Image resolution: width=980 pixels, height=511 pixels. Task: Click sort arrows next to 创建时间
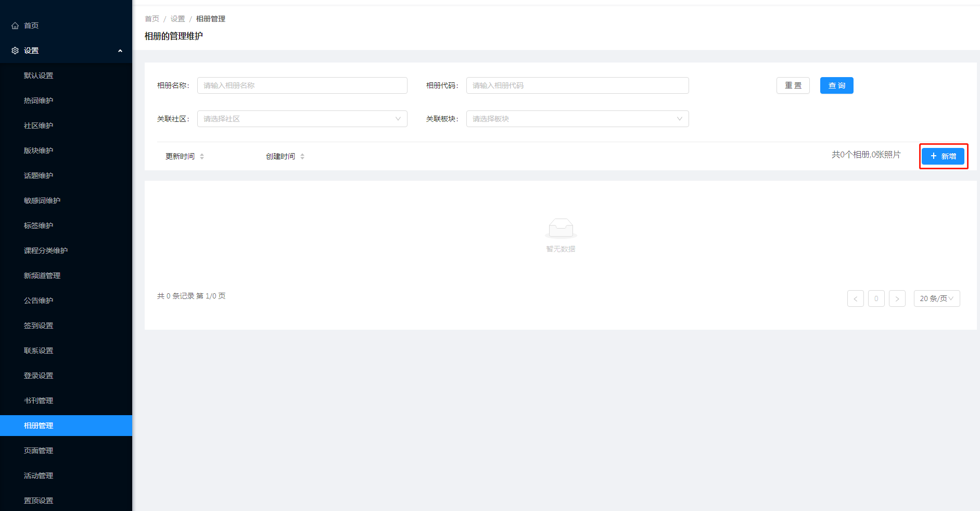click(x=302, y=156)
